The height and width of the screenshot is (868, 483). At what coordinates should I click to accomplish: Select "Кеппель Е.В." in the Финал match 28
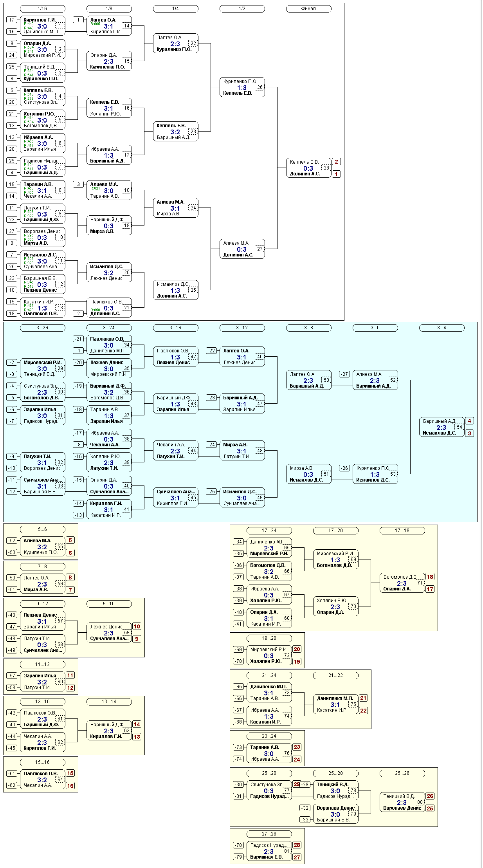(304, 162)
